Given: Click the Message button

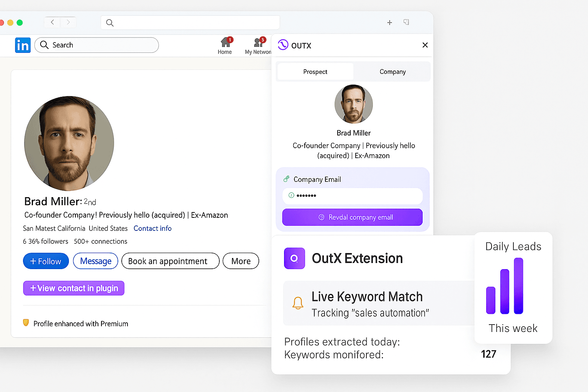Looking at the screenshot, I should click(x=96, y=261).
